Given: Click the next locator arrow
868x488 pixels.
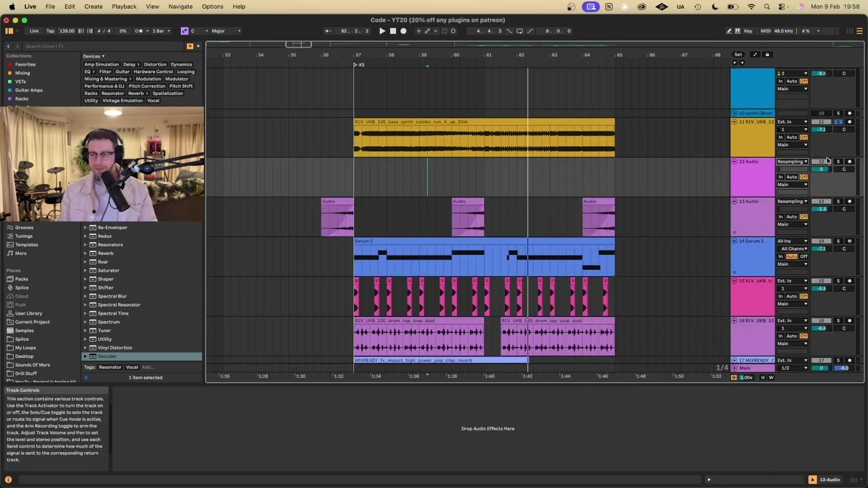Looking at the screenshot, I should point(741,63).
